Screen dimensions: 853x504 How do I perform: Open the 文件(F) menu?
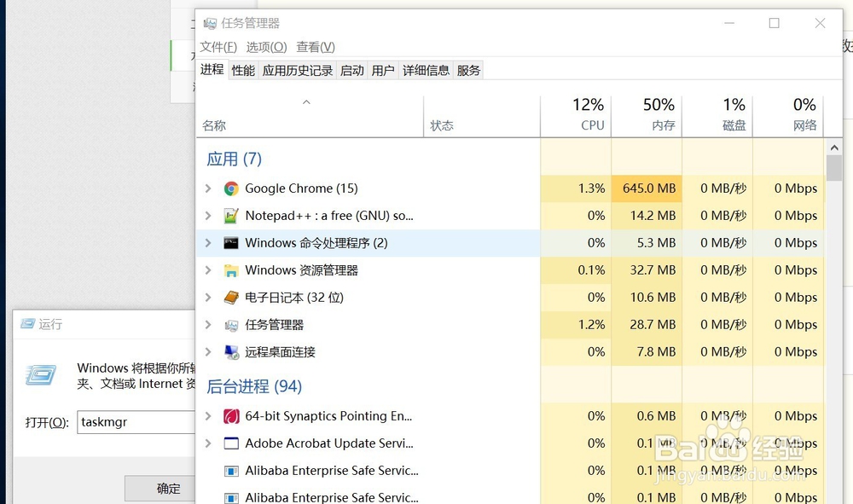(218, 47)
